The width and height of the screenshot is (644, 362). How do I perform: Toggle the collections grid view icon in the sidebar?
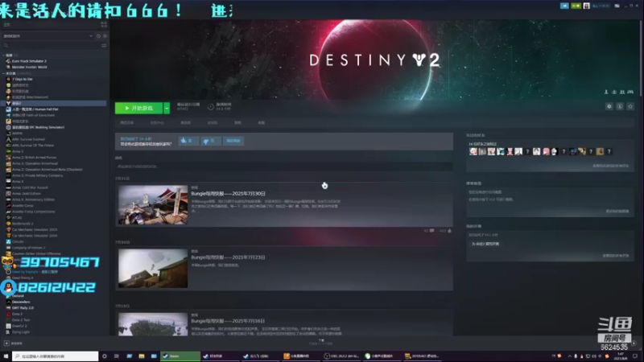(x=104, y=25)
